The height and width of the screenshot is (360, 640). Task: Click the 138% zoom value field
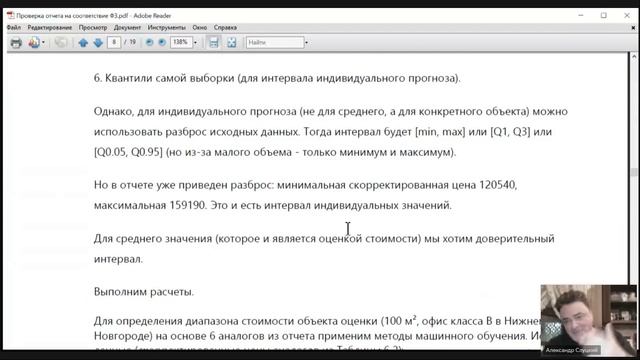pos(181,42)
